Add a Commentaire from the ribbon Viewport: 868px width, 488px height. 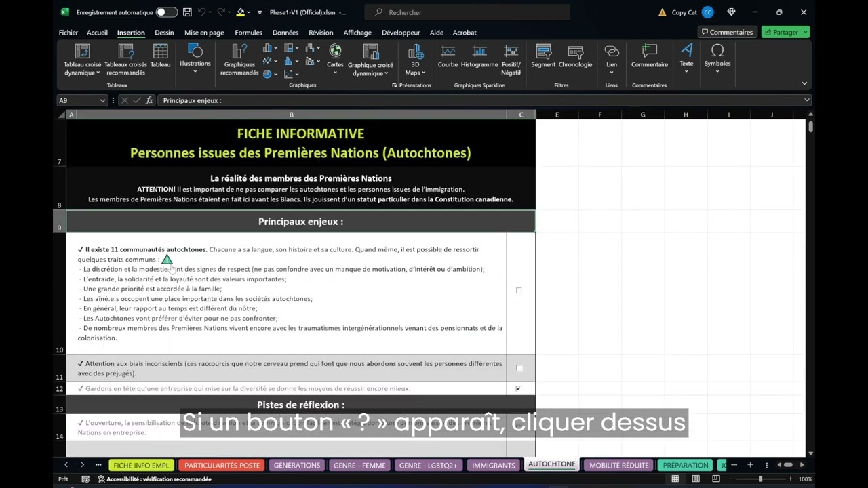pyautogui.click(x=650, y=56)
